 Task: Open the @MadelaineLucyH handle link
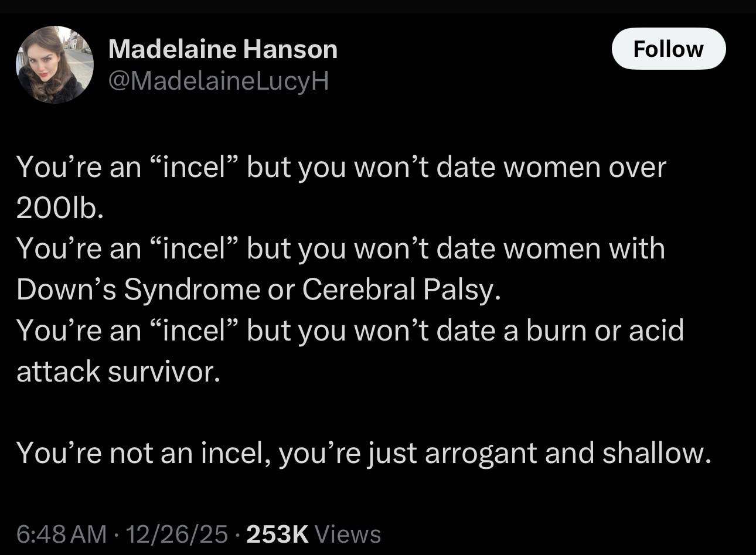pos(218,81)
